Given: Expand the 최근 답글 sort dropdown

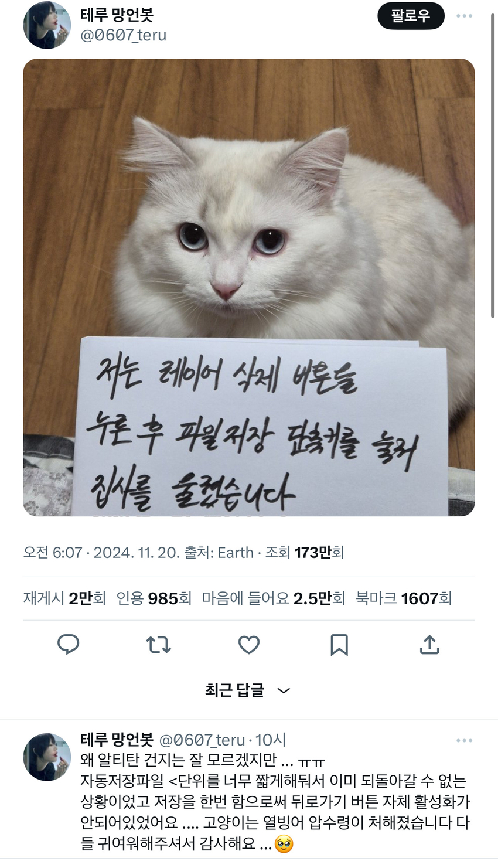Looking at the screenshot, I should 248,690.
